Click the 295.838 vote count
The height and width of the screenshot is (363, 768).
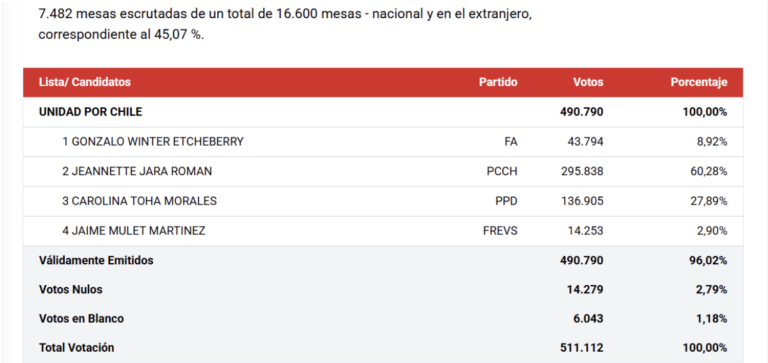pos(582,171)
